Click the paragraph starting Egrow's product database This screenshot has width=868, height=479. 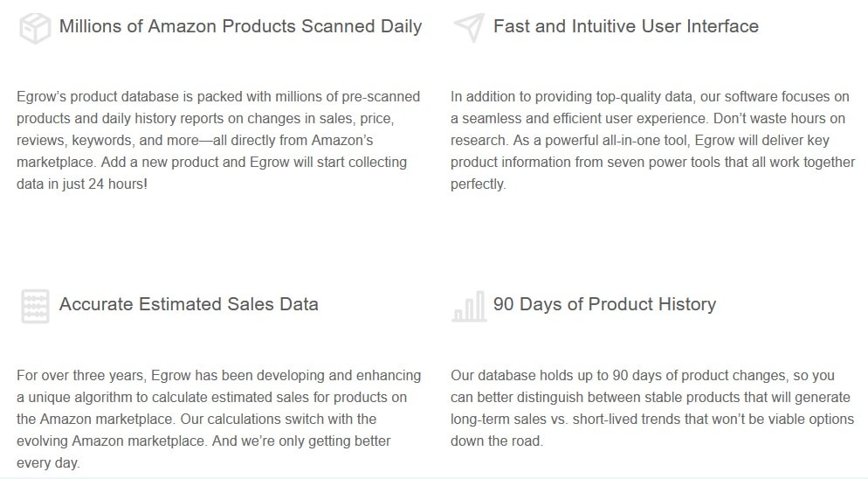tap(218, 140)
